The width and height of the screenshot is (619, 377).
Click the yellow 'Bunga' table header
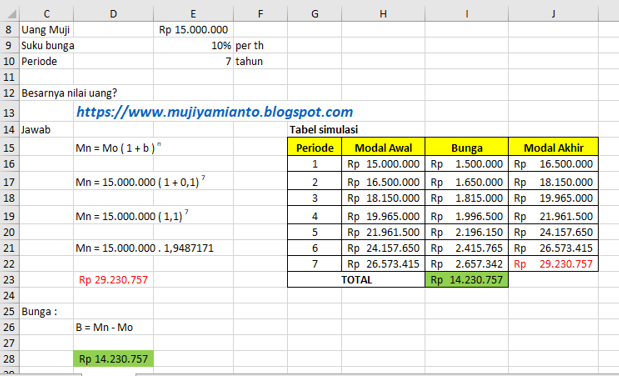(x=467, y=148)
